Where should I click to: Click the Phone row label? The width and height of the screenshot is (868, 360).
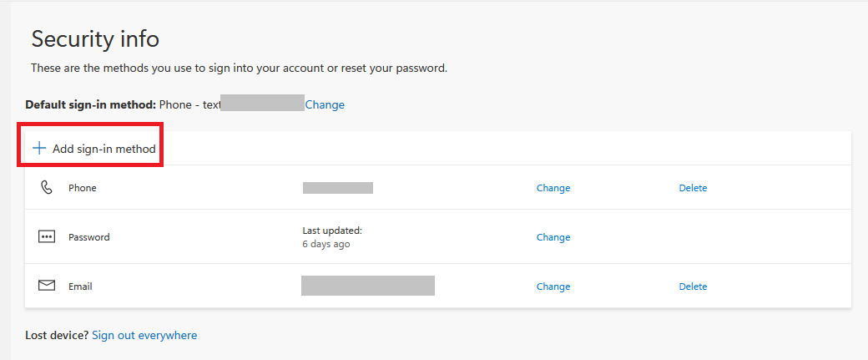click(x=83, y=189)
